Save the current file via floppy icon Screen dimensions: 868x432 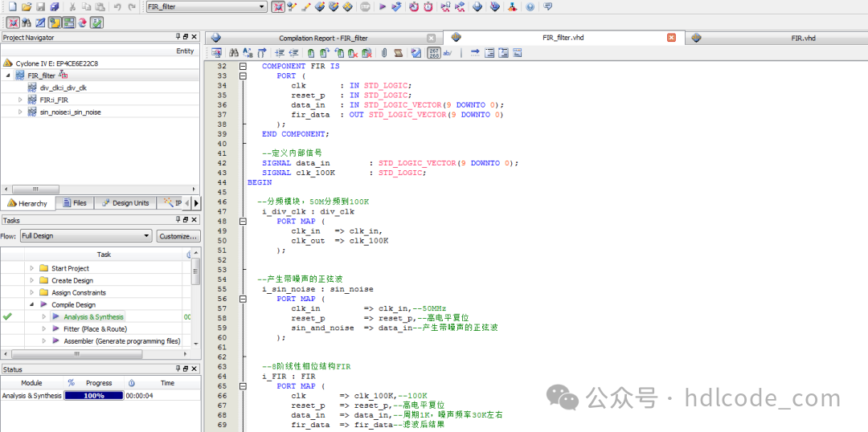pos(40,7)
